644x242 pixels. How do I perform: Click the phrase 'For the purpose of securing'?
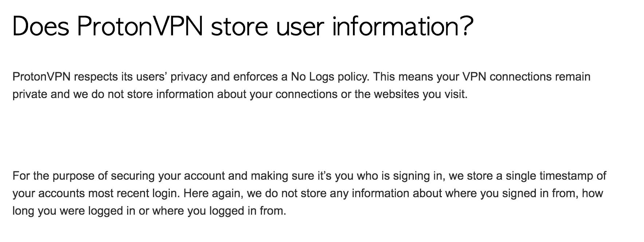click(84, 176)
